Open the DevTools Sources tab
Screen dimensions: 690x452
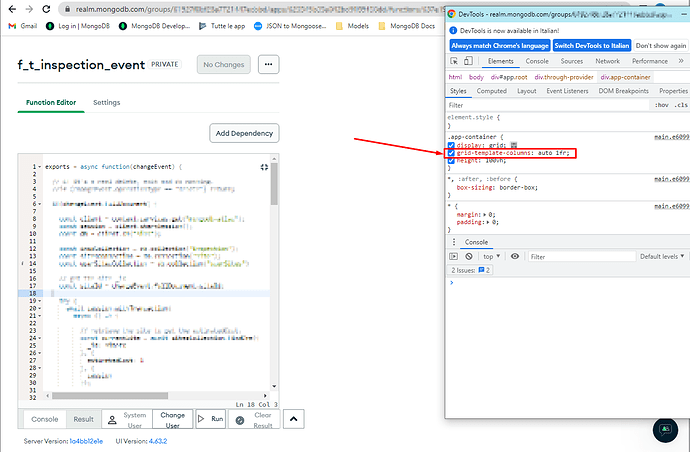571,61
